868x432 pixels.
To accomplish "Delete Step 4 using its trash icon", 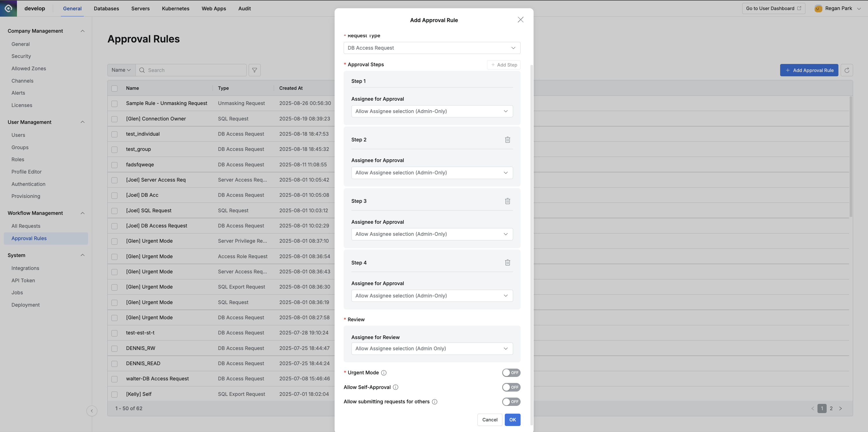I will [x=508, y=263].
